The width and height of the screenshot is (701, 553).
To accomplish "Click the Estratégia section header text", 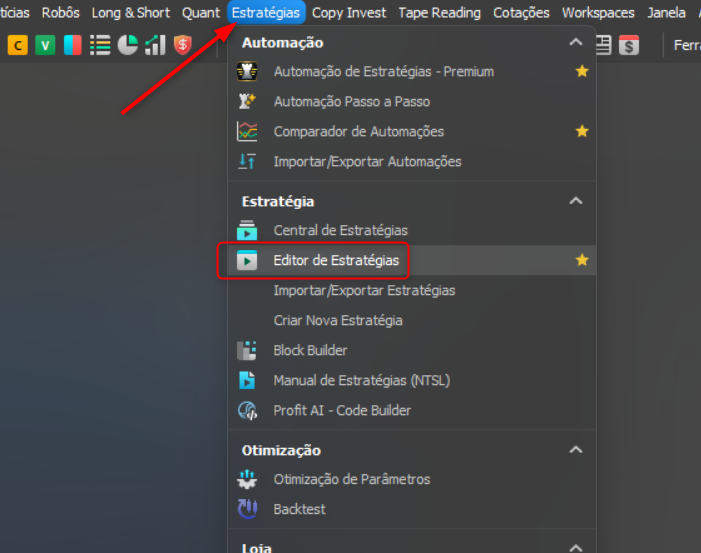I will (278, 202).
